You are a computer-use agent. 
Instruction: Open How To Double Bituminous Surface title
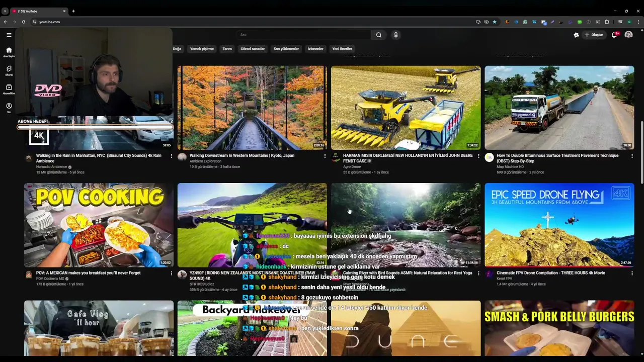[x=557, y=158]
